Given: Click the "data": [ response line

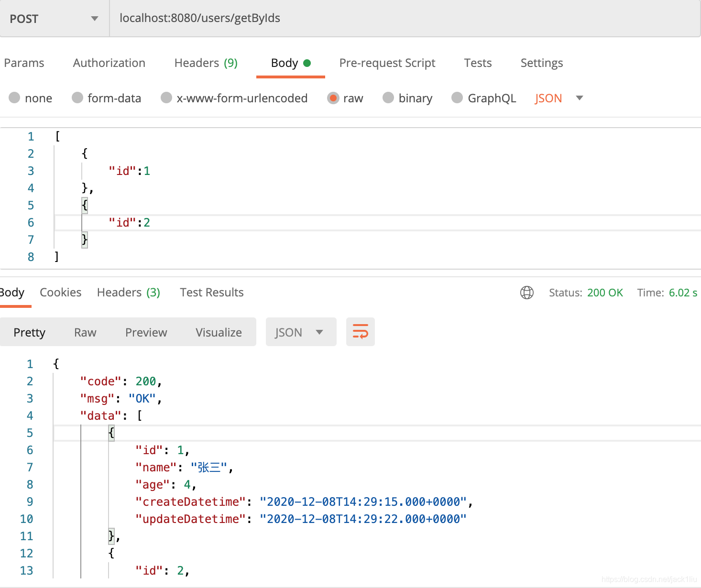Looking at the screenshot, I should coord(111,416).
